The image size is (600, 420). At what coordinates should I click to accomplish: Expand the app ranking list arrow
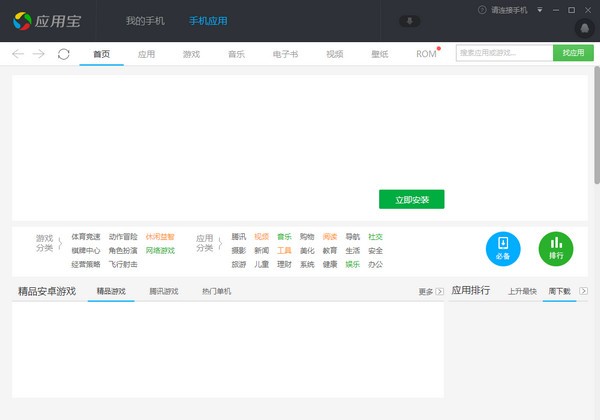click(586, 291)
